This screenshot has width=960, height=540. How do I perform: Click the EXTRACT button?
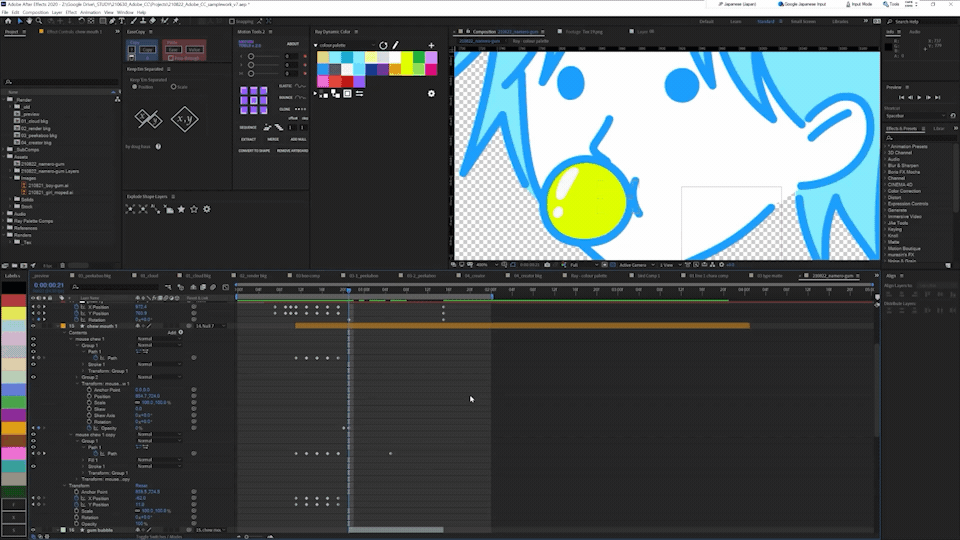248,140
